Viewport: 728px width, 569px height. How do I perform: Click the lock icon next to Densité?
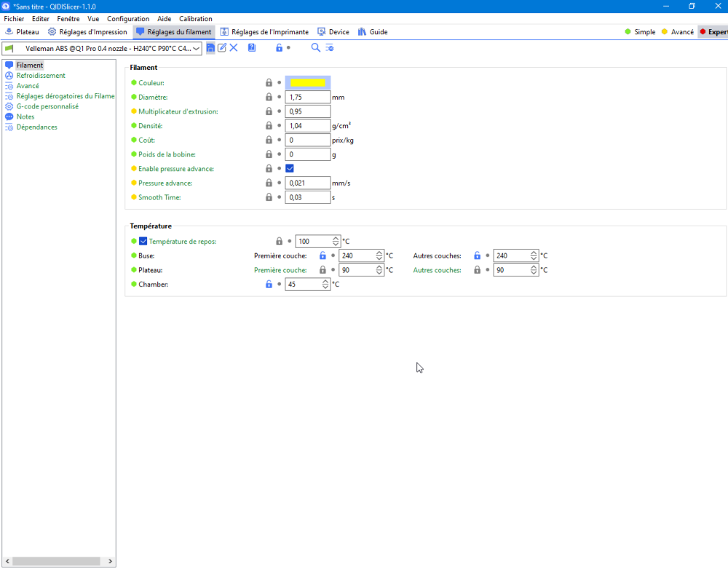(x=269, y=126)
